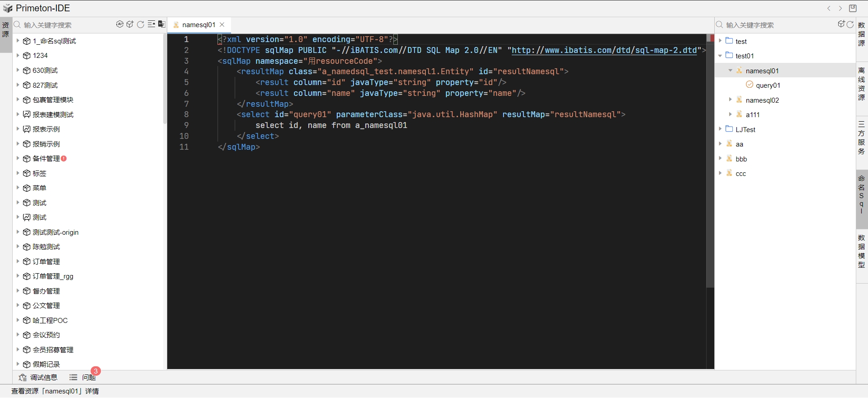868x398 pixels.
Task: Click the refresh icon in named SQL panel
Action: tap(850, 24)
